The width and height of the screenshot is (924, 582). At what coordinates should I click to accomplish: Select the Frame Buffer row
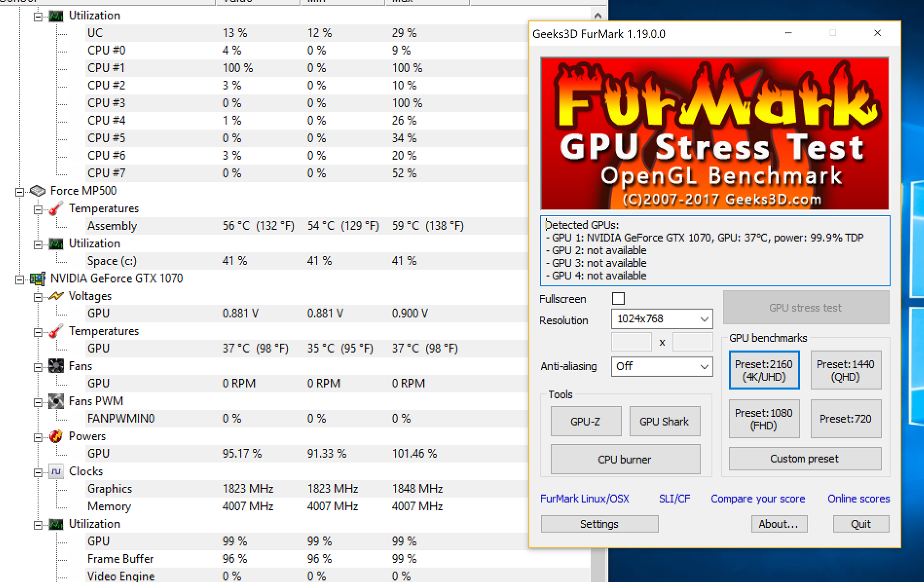(x=337, y=559)
